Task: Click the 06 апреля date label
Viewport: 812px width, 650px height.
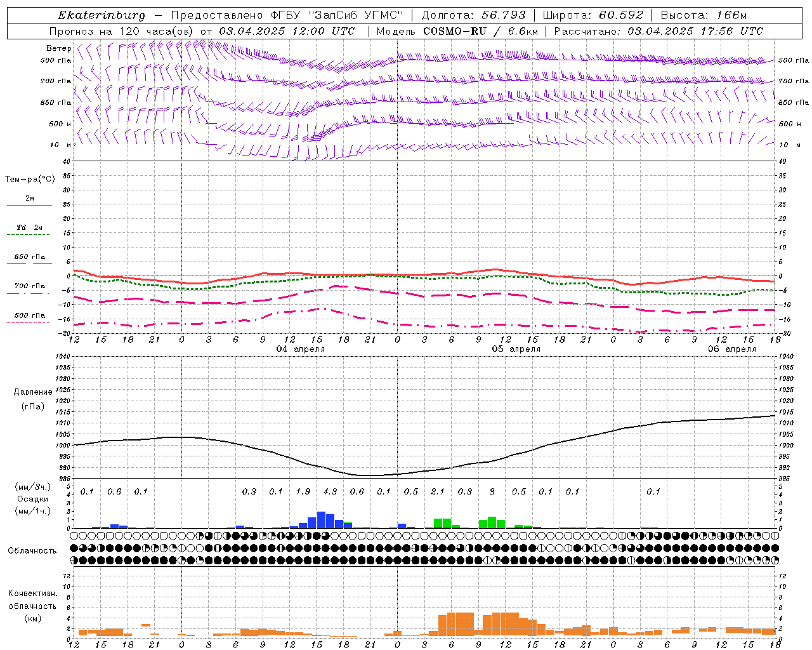Action: coord(732,349)
